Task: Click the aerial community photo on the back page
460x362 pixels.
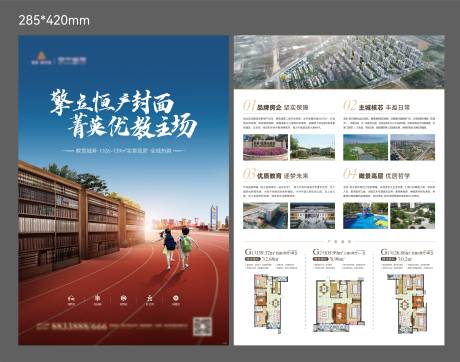Action: (339, 62)
